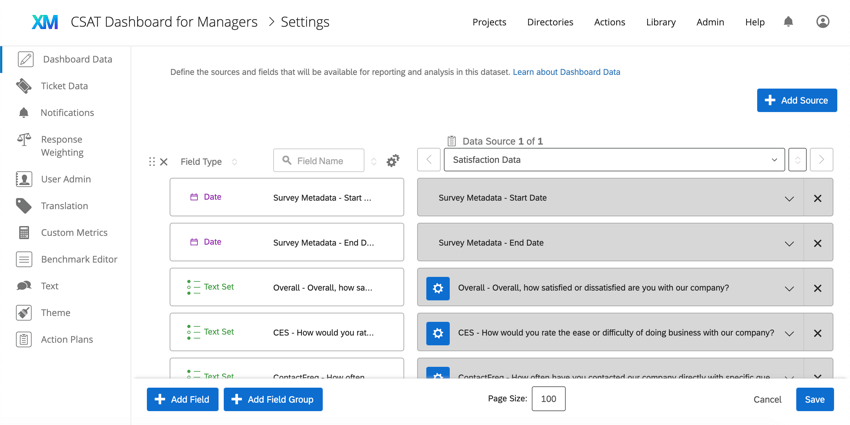
Task: Open recode settings gear for CES field
Action: tap(438, 333)
